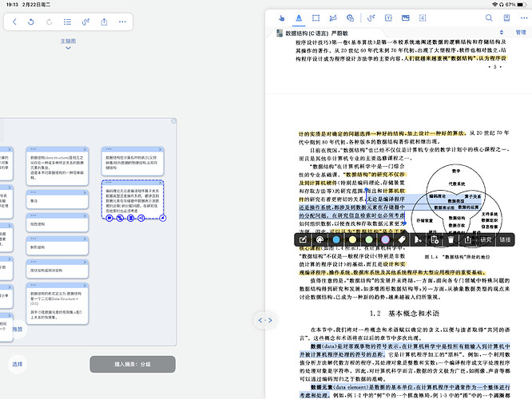Tap the 选择 round button
The image size is (532, 399).
click(x=18, y=364)
